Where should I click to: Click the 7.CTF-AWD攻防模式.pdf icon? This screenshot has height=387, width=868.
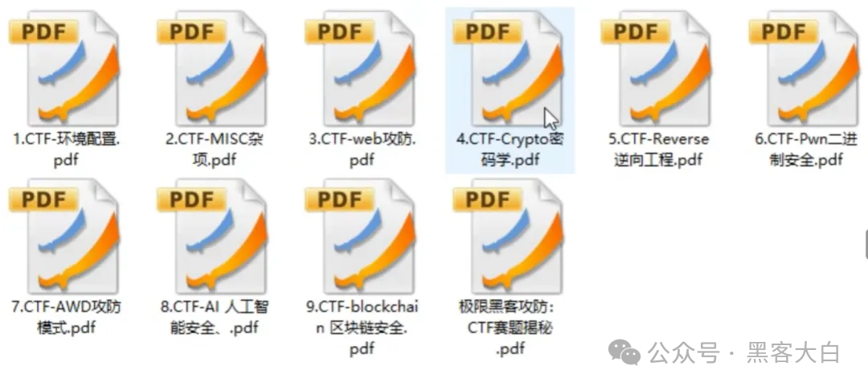65,238
